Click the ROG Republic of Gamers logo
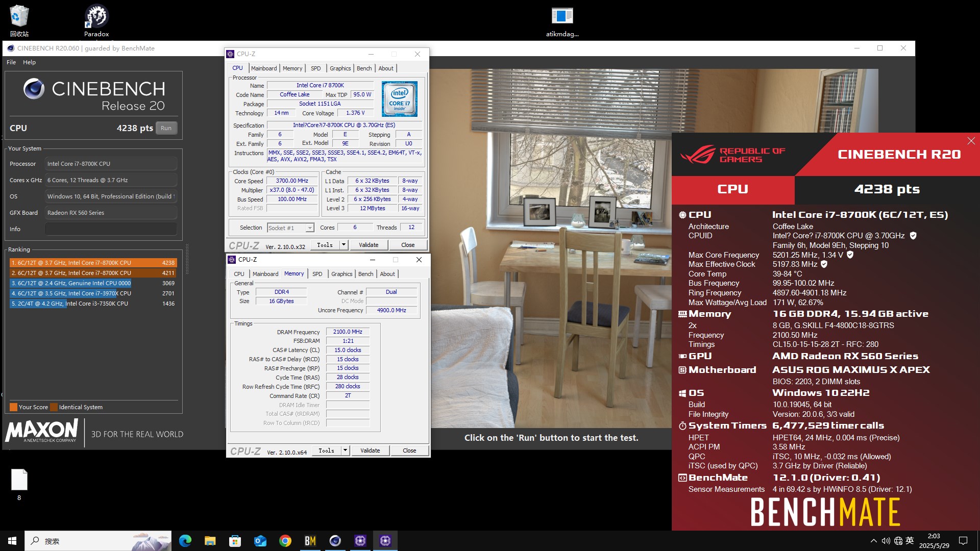 pyautogui.click(x=732, y=155)
